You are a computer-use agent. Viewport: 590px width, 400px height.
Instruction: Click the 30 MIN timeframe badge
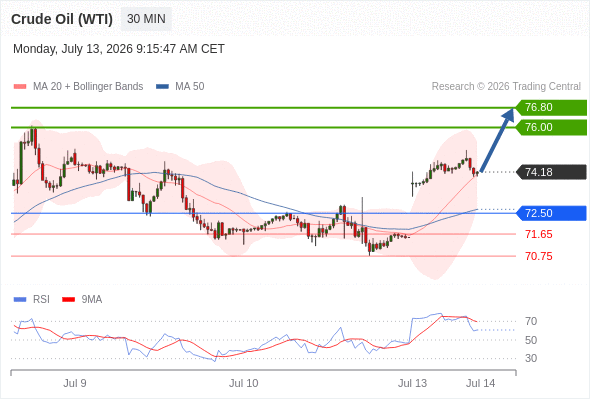(x=146, y=19)
